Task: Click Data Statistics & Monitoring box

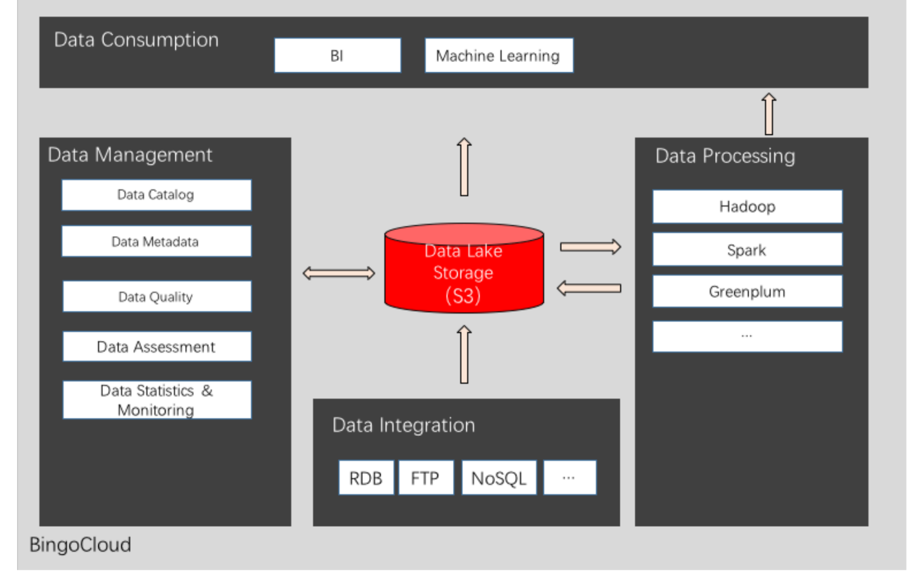Action: 156,400
